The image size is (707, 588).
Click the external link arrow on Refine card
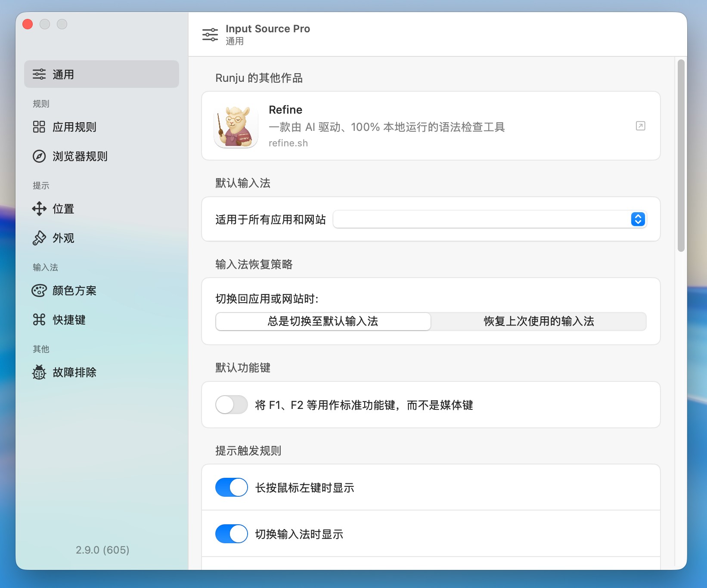640,126
